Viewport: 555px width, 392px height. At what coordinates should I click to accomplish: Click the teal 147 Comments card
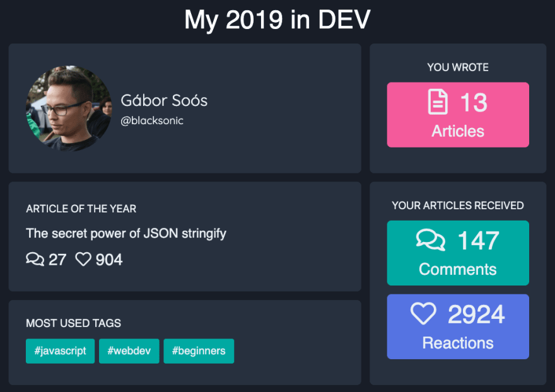click(x=458, y=253)
